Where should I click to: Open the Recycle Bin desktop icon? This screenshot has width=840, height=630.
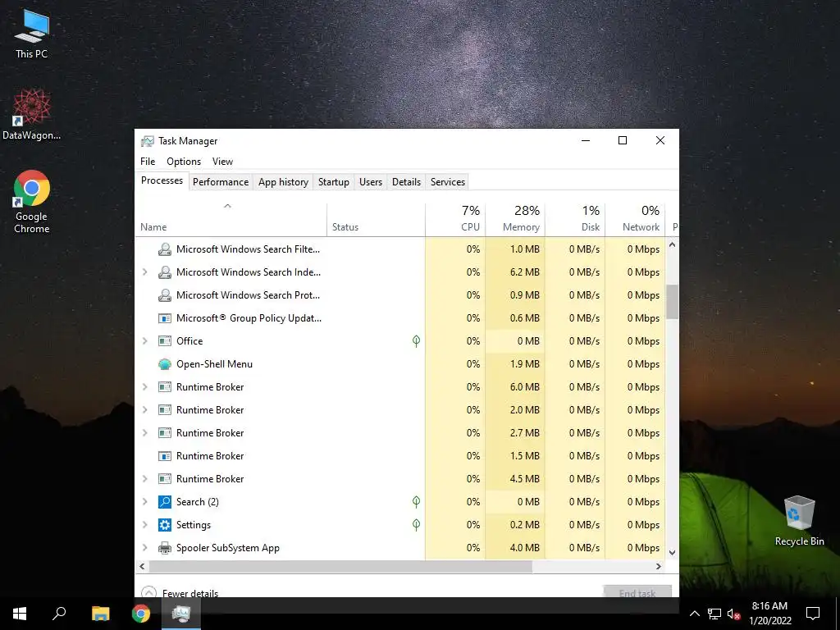[799, 521]
